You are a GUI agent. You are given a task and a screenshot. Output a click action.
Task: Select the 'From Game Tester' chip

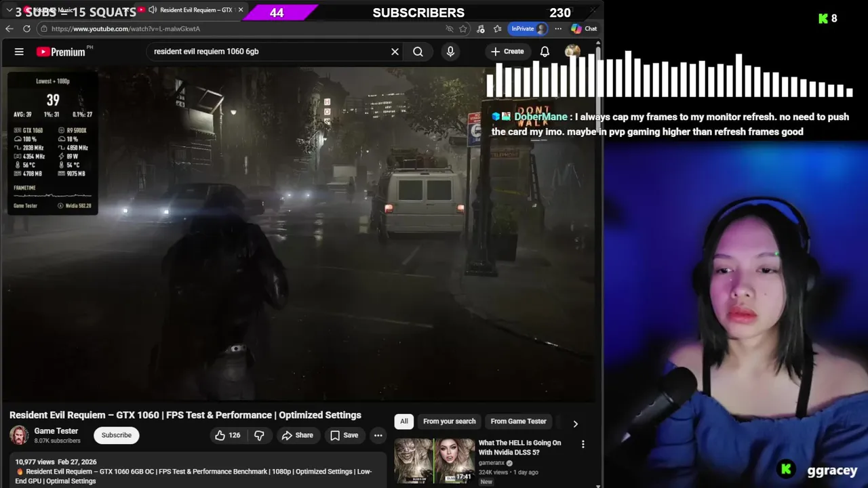tap(519, 422)
